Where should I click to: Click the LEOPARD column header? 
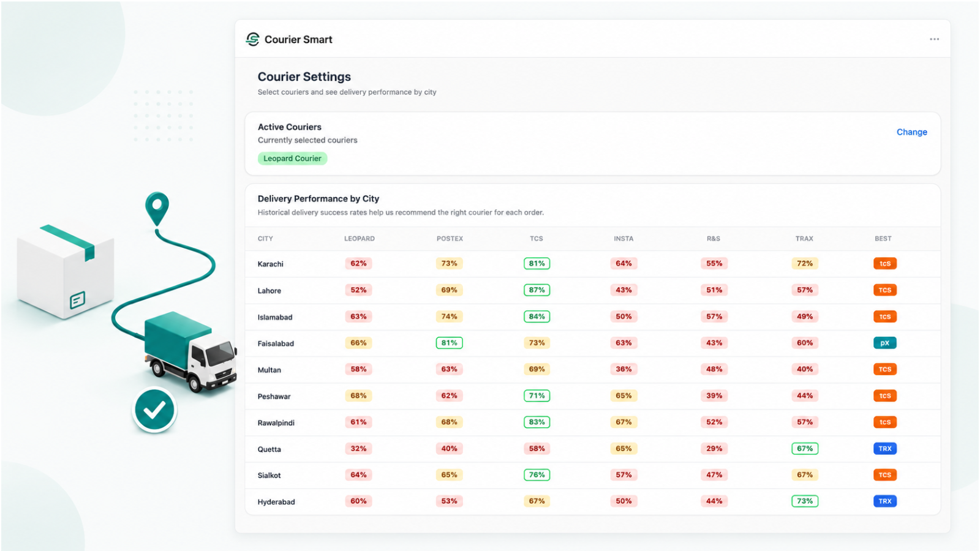[360, 239]
